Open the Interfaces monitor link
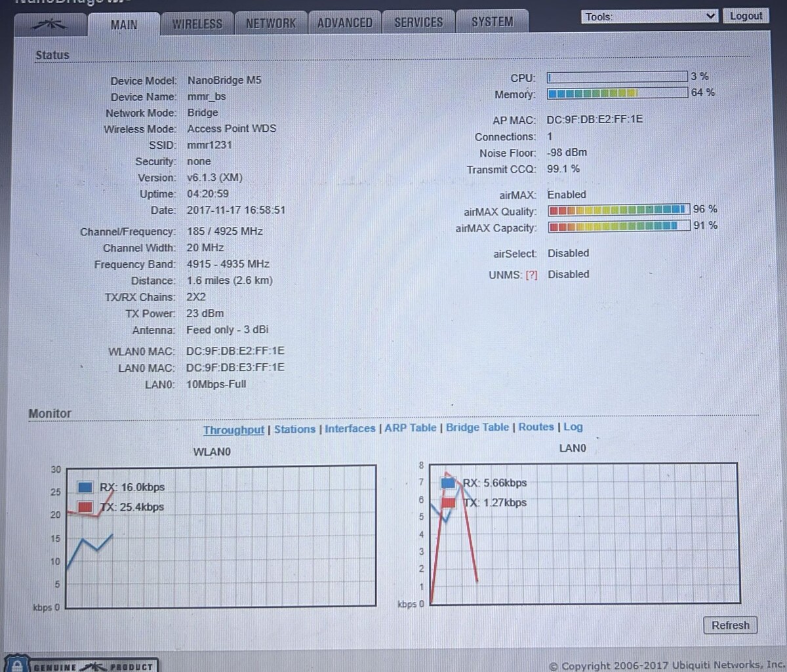 point(350,428)
